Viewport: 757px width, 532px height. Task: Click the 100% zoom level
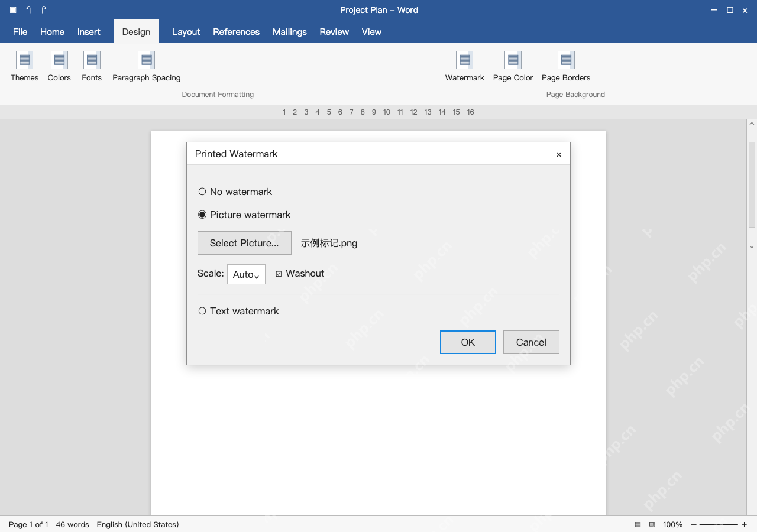pyautogui.click(x=673, y=525)
